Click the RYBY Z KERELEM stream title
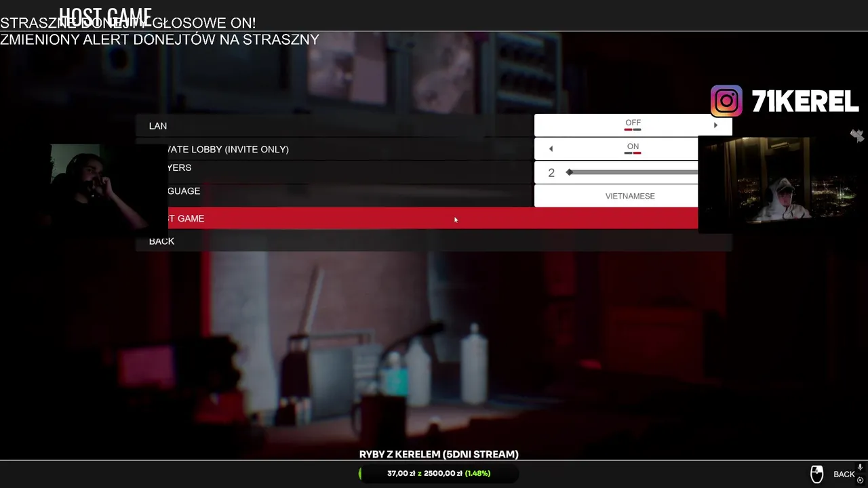The width and height of the screenshot is (868, 488). 439,454
